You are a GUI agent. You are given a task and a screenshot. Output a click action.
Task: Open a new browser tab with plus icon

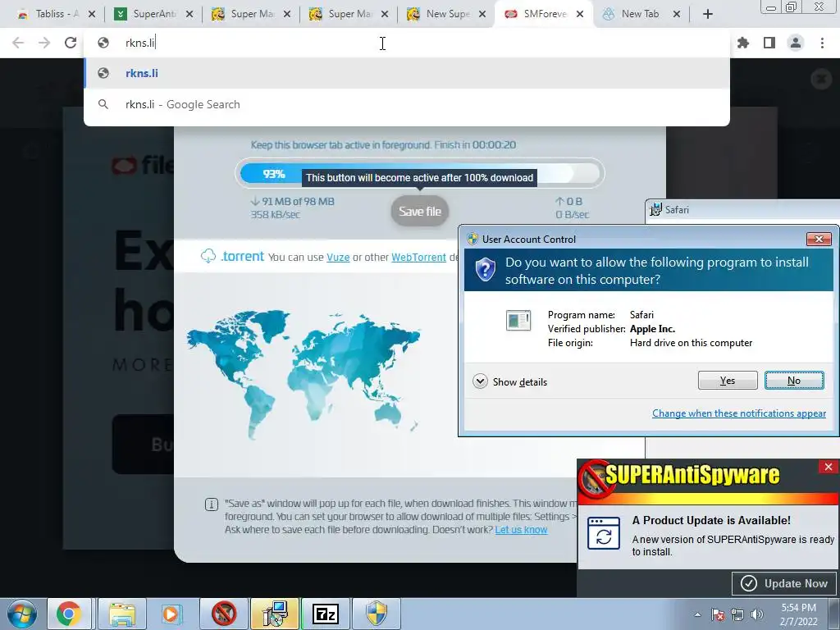[x=708, y=14]
